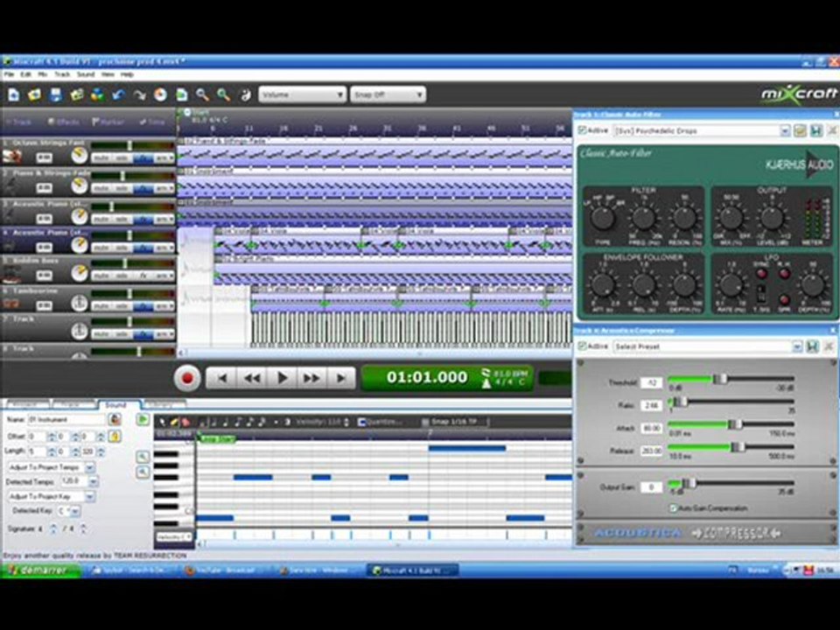Image resolution: width=840 pixels, height=630 pixels.
Task: Open the Volume automation dropdown
Action: [302, 94]
